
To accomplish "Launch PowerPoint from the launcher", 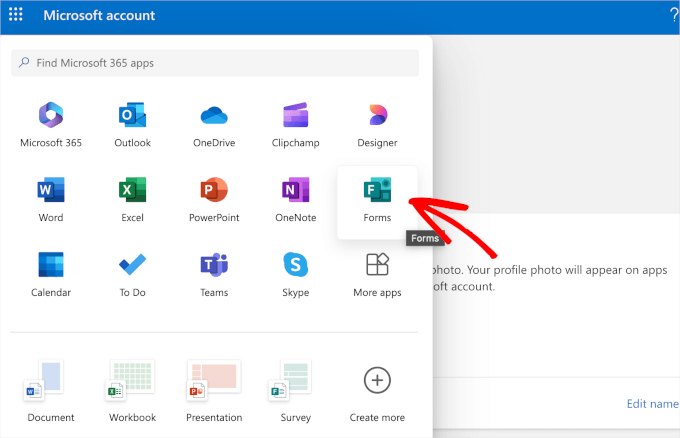I will pyautogui.click(x=214, y=200).
